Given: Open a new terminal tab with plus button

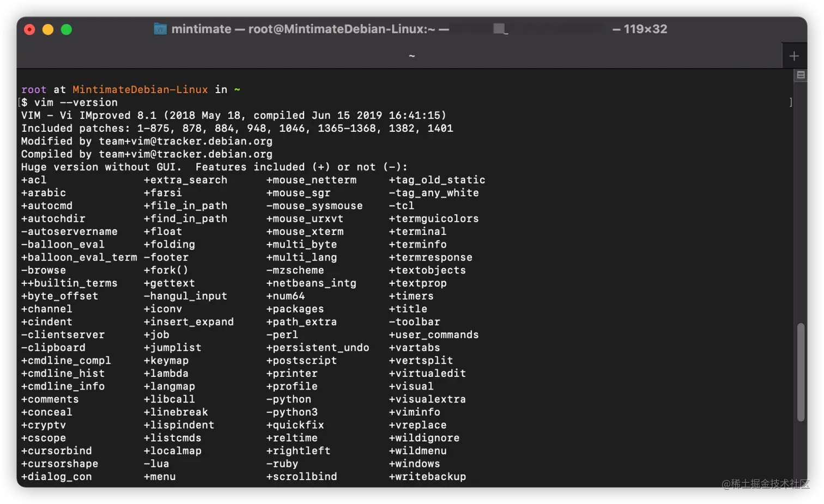Looking at the screenshot, I should 794,56.
